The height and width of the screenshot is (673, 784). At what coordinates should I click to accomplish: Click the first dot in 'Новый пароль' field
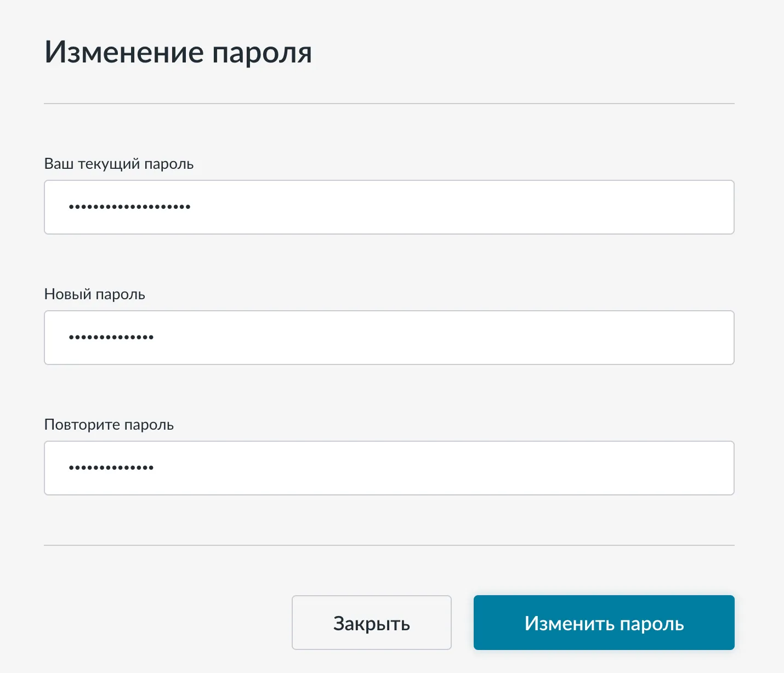(x=71, y=338)
